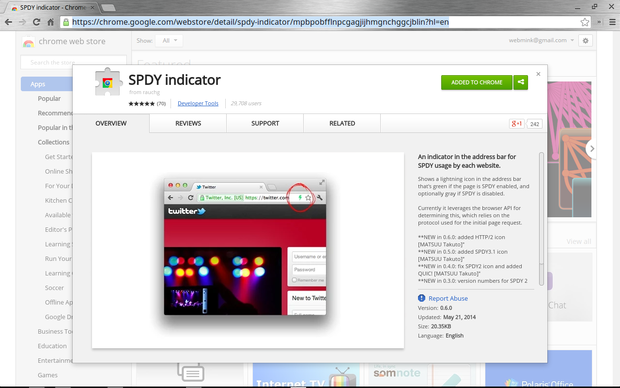This screenshot has width=620, height=388.
Task: Click the '29,708 users' text
Action: pos(246,103)
